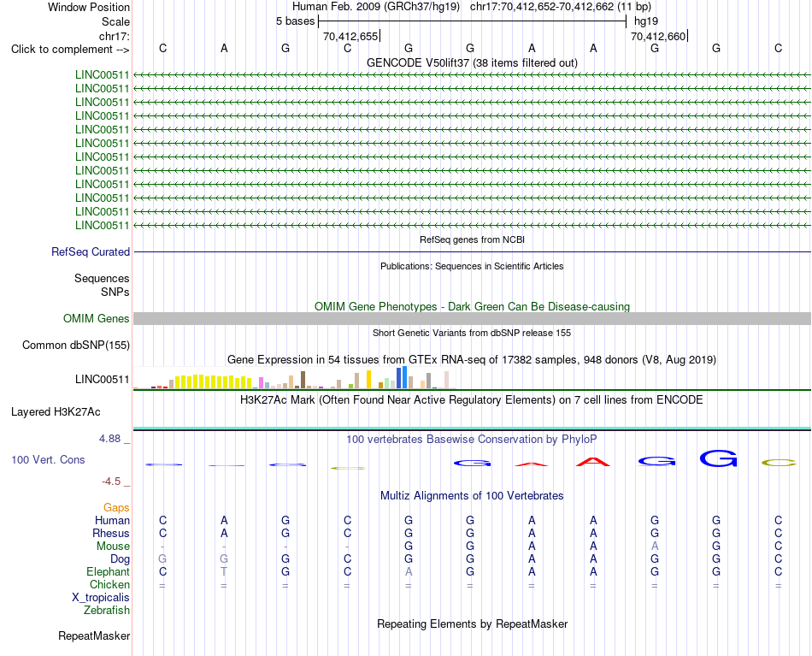Click the orange Gaps row label
The width and height of the screenshot is (812, 656).
(x=116, y=508)
